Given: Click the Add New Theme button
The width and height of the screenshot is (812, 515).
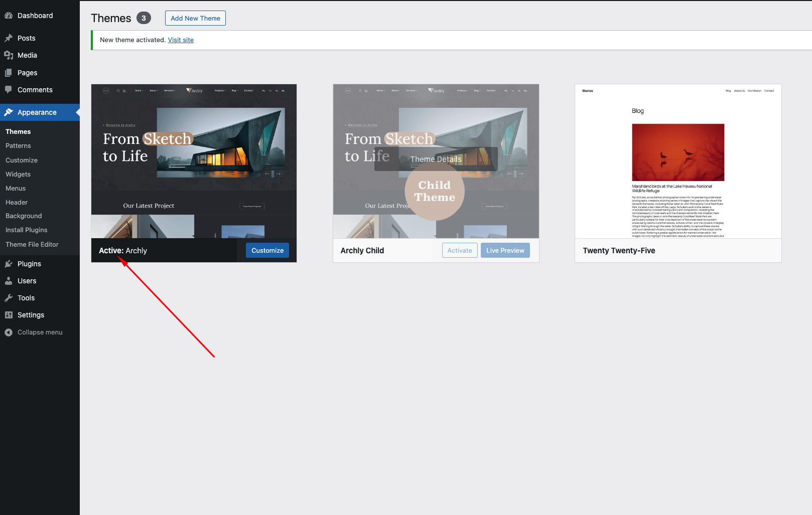Looking at the screenshot, I should point(195,18).
